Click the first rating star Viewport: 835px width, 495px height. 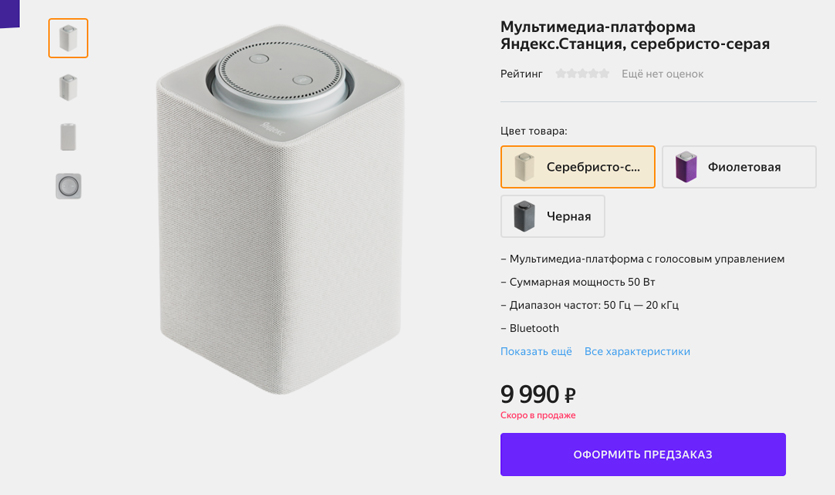click(561, 74)
